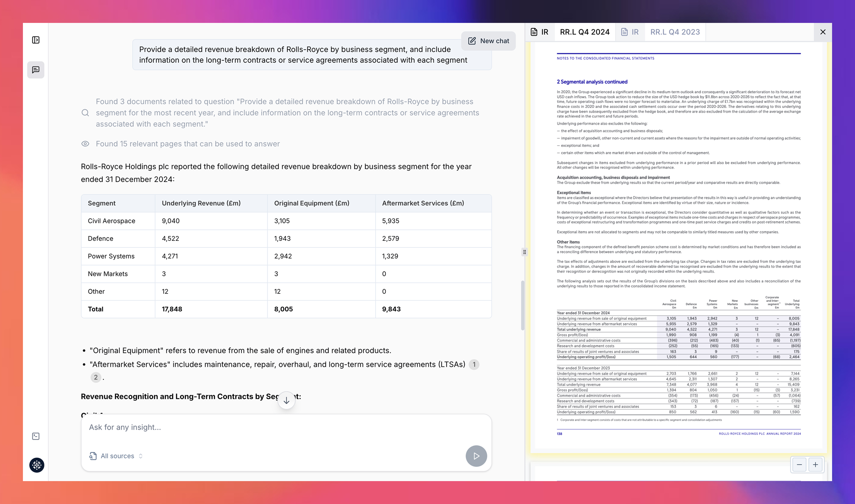
Task: Click the Original Equipment (£m) column header
Action: 321,203
